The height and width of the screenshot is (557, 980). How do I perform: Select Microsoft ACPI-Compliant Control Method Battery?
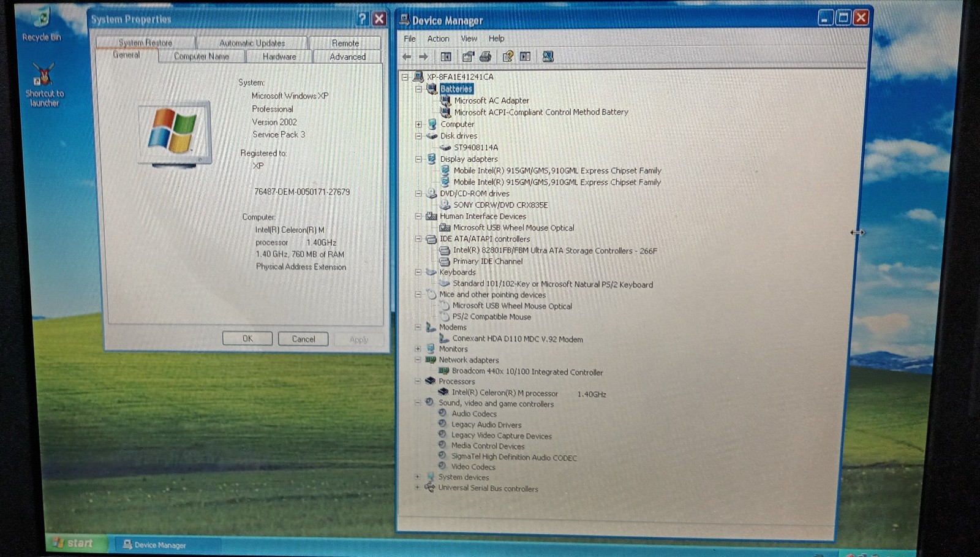[541, 112]
